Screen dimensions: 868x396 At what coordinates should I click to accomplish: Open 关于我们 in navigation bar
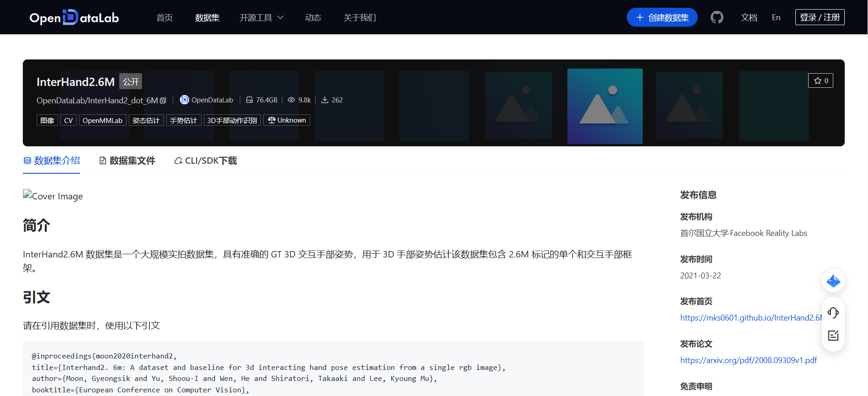pos(360,17)
